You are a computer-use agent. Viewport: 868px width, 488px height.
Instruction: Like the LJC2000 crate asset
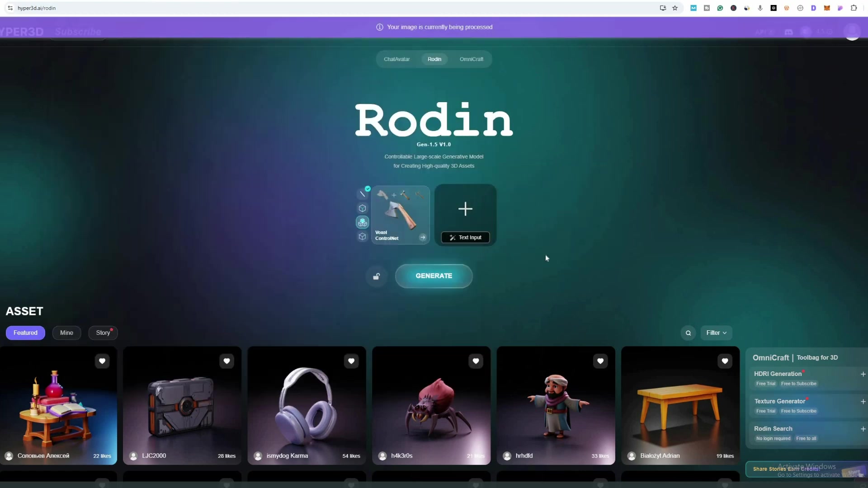click(x=226, y=361)
